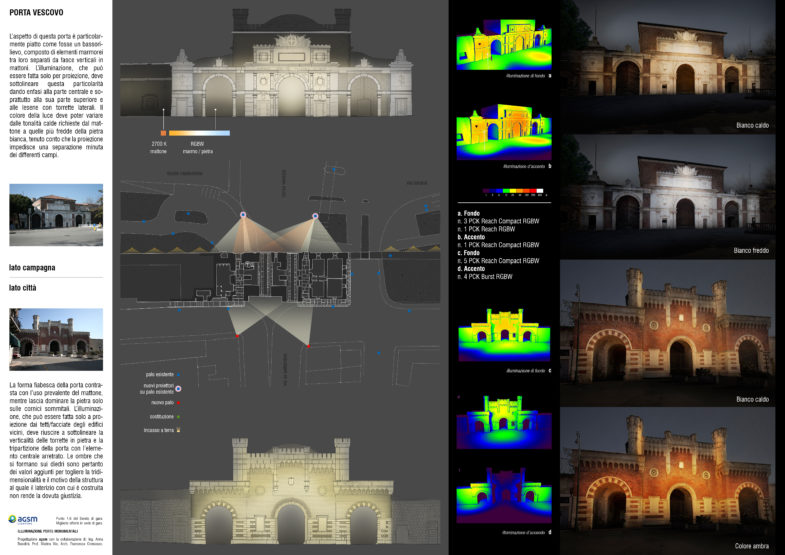Viewport: 785px width, 555px height.
Task: Open the false-color rendering labelled a
Action: (504, 45)
